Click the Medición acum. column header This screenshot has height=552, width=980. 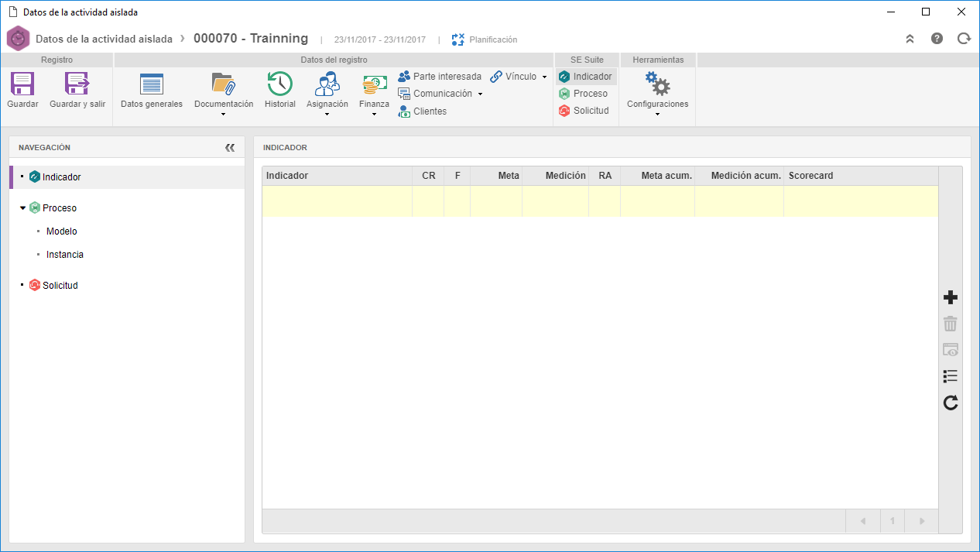pyautogui.click(x=739, y=176)
